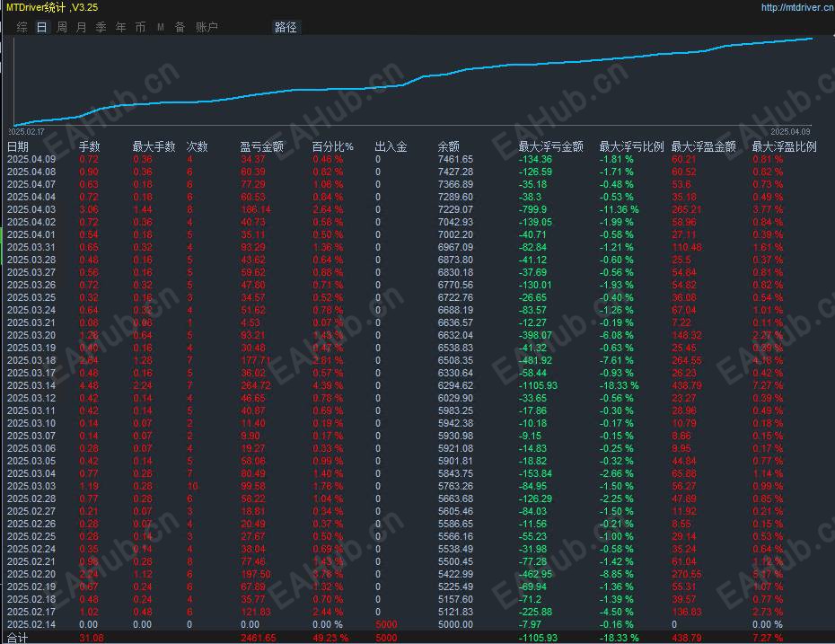Click balance value 7229.07

455,209
